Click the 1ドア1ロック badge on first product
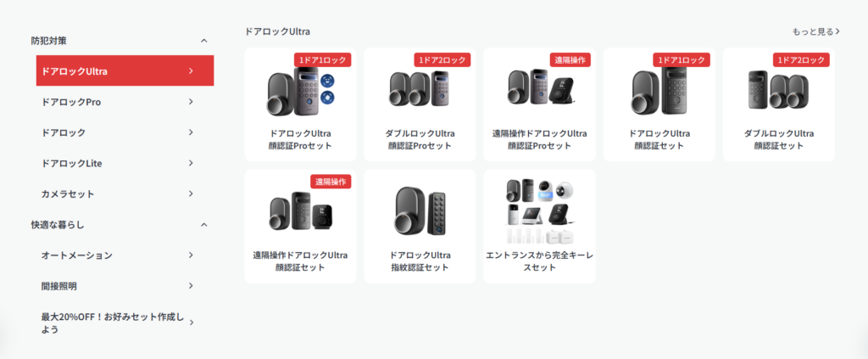868x359 pixels. (x=322, y=59)
